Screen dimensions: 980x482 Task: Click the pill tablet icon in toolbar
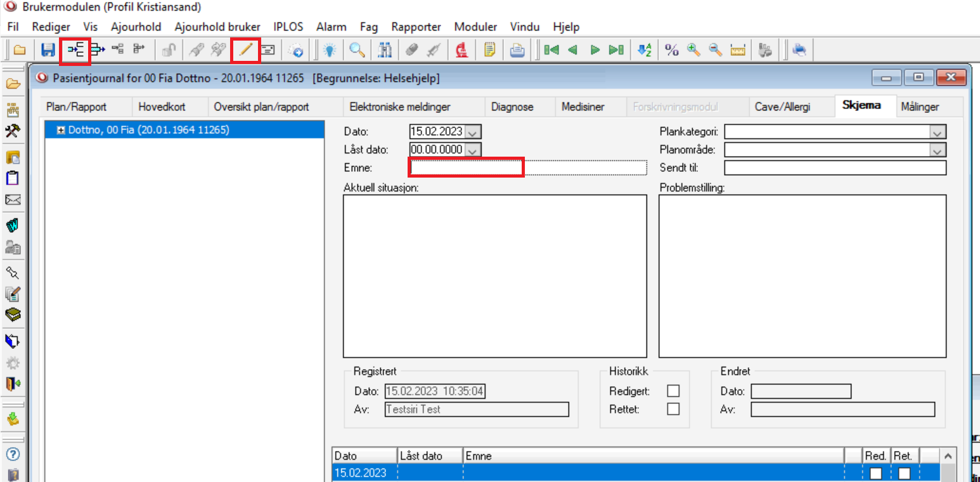pyautogui.click(x=412, y=49)
